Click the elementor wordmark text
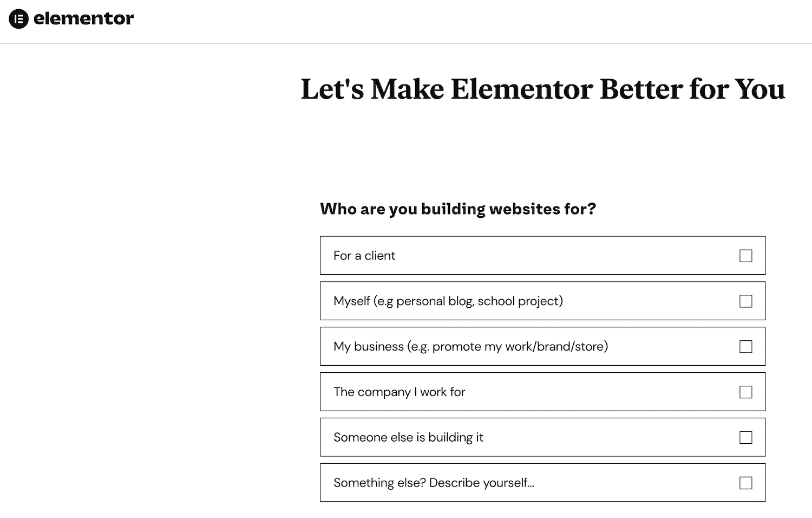Image resolution: width=812 pixels, height=518 pixels. coord(84,18)
